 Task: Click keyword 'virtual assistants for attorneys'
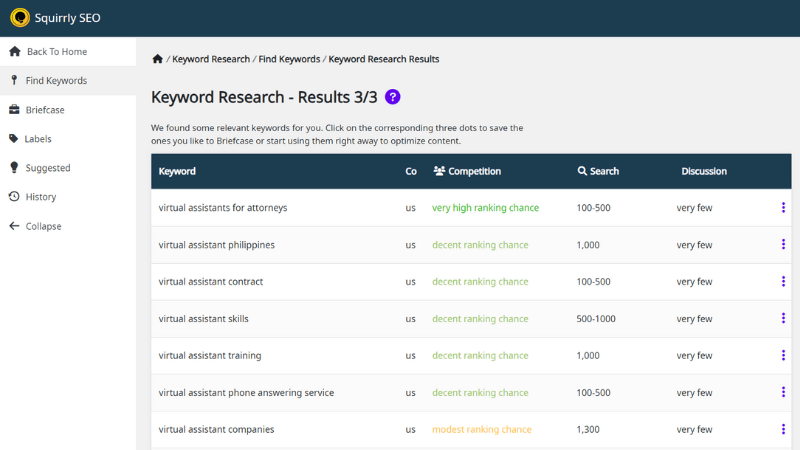(223, 208)
